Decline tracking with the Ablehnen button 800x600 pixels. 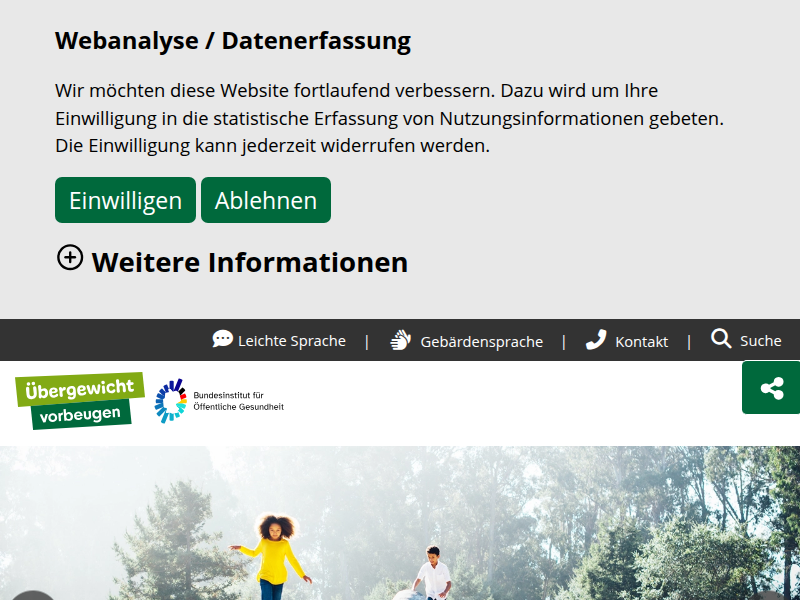265,199
